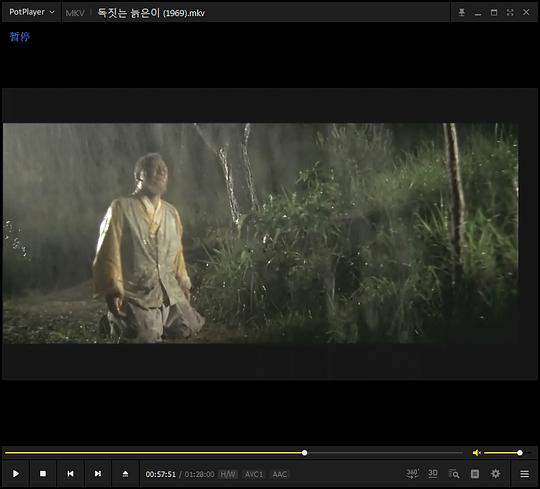Screen dimensions: 540x489
Task: Skip to the previous track
Action: coord(70,474)
